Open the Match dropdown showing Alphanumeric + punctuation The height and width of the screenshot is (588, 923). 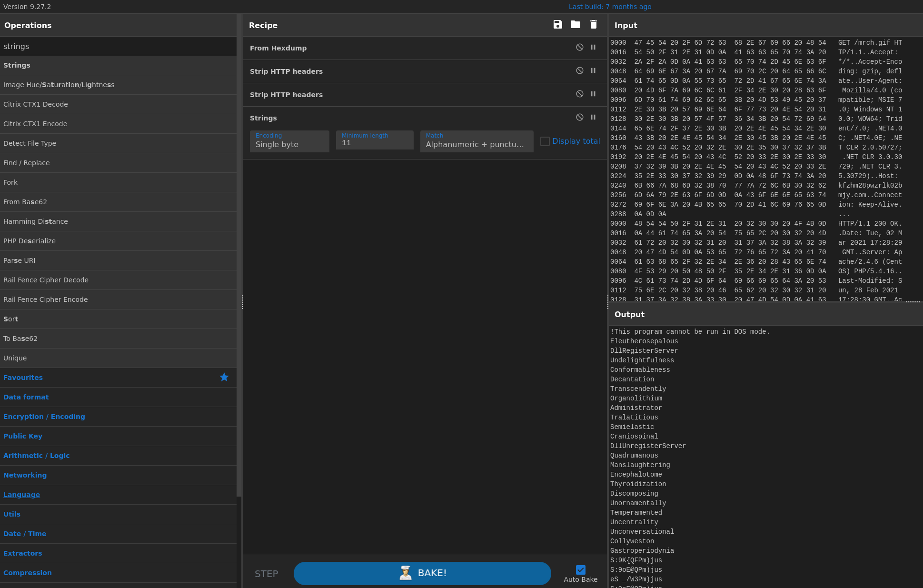coord(476,141)
